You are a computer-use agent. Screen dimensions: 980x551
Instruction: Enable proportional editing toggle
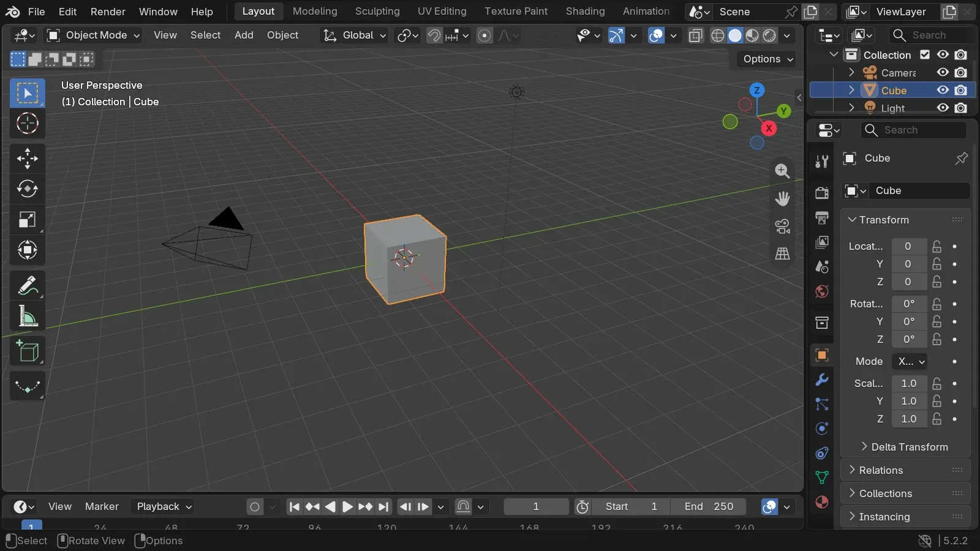tap(484, 36)
